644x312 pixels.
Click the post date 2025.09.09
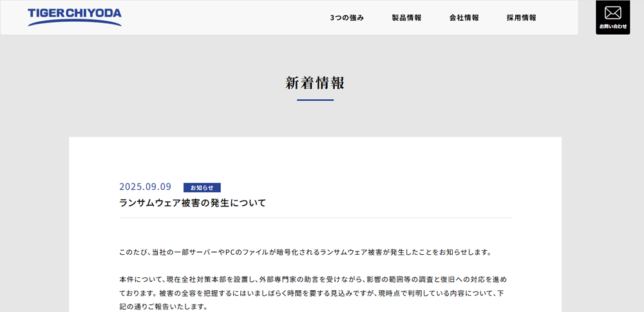[x=145, y=187]
